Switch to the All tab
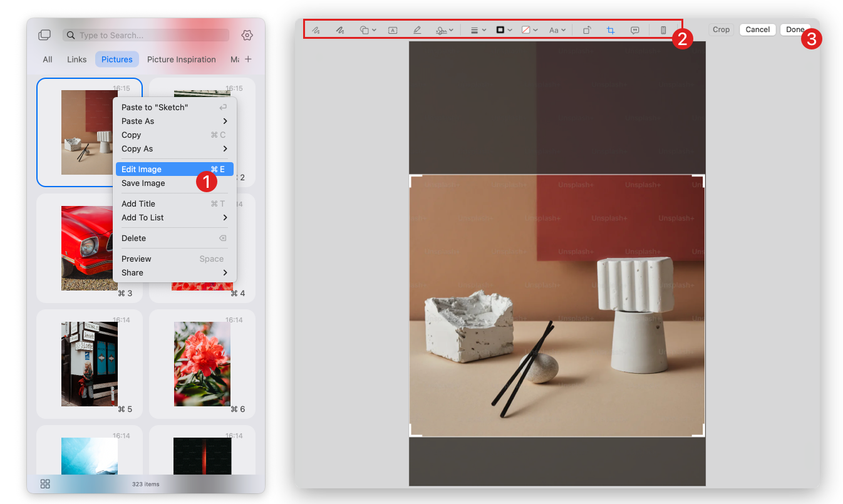This screenshot has height=504, width=843. point(48,59)
